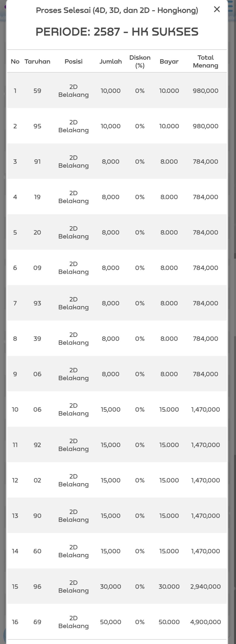
Task: Select the 4,900,000 total menang value
Action: [206, 622]
